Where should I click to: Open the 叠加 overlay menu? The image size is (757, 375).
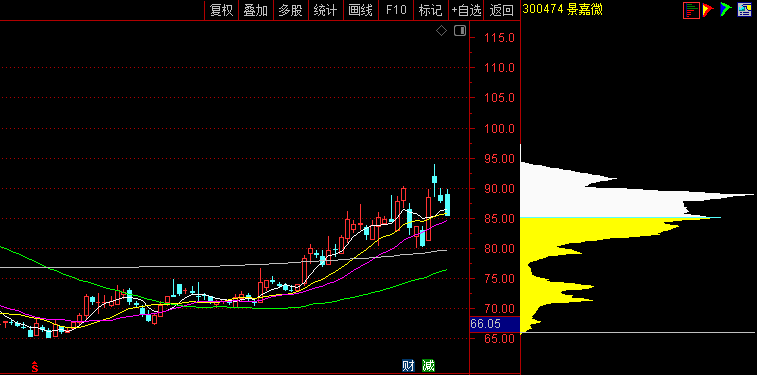pyautogui.click(x=256, y=10)
